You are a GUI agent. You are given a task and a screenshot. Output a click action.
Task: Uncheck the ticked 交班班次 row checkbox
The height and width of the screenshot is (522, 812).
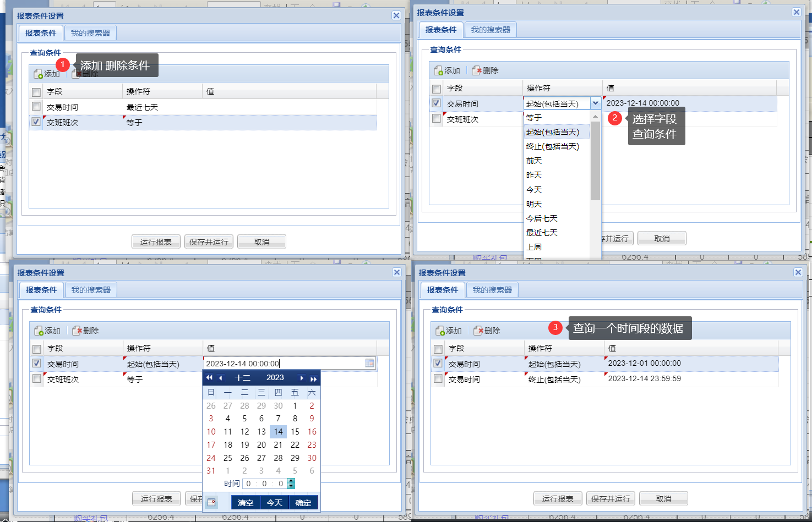[36, 122]
